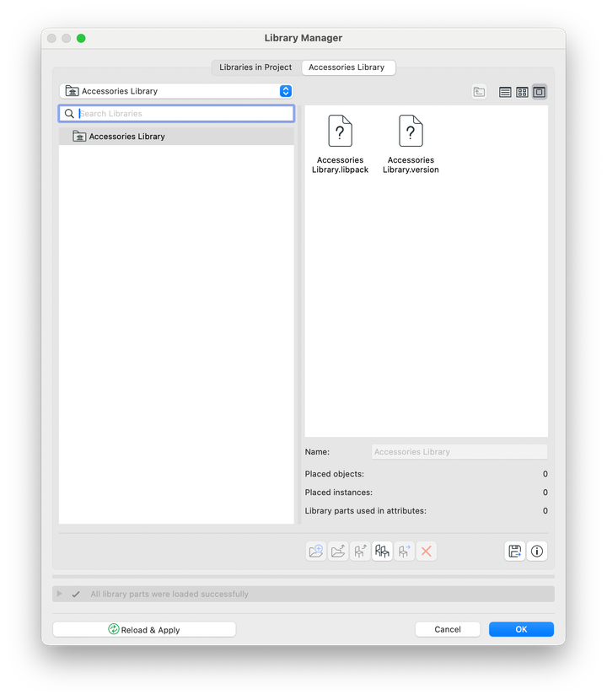Expand the library loading status report
Viewport: 607px width, 700px height.
coord(59,594)
